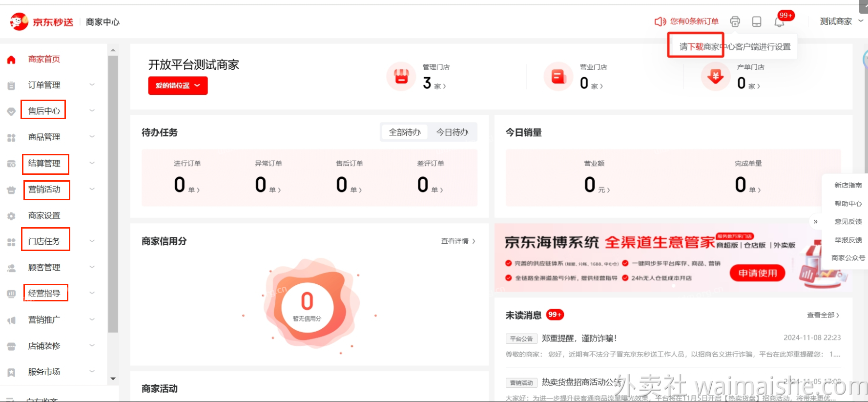Screen dimensions: 868x402
Task: Click the 营销活动 gift icon
Action: click(x=11, y=190)
